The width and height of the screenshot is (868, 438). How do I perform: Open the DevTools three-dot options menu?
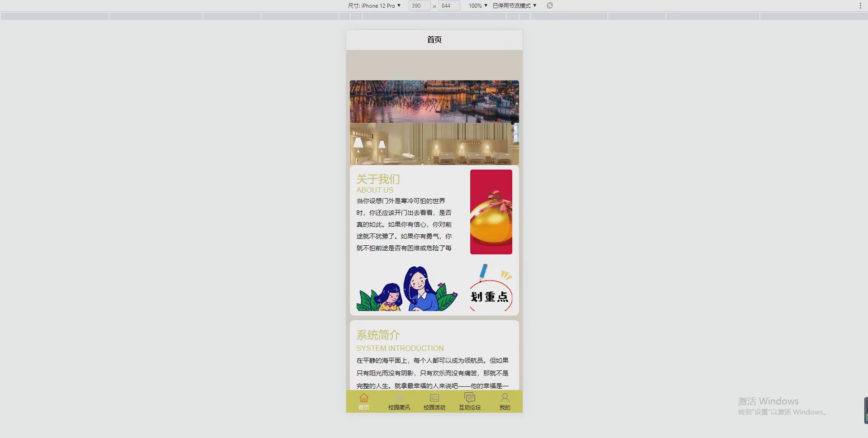tap(860, 5)
